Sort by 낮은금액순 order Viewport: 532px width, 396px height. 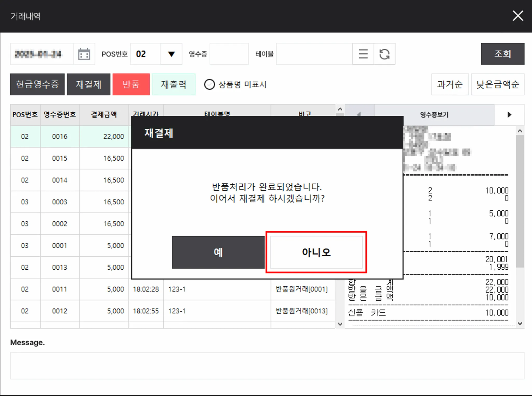pos(497,85)
